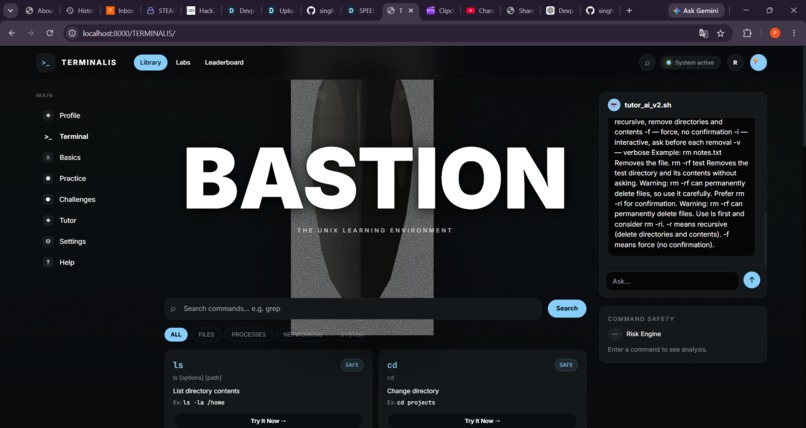The image size is (806, 428).
Task: View site information icon in address bar
Action: [x=72, y=33]
